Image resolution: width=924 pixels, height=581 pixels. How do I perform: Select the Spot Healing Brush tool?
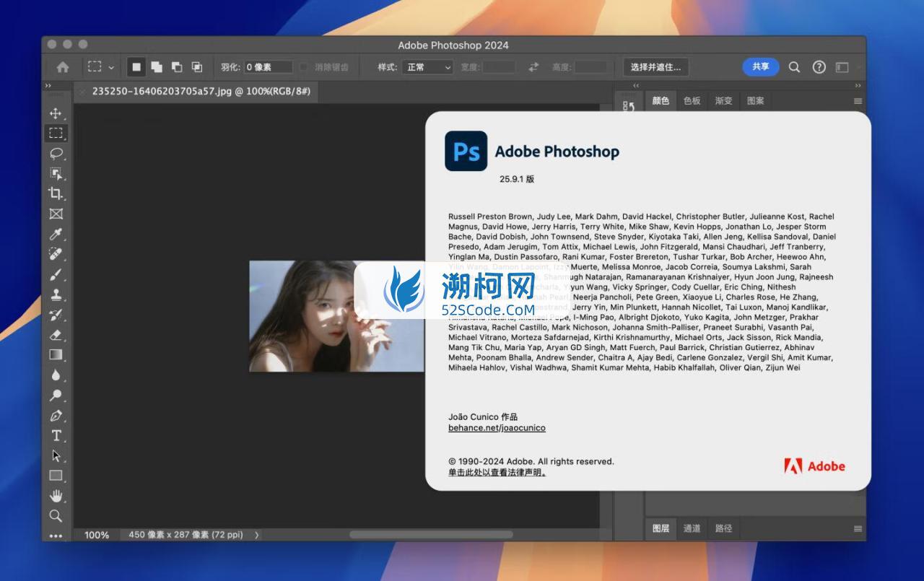click(x=56, y=254)
